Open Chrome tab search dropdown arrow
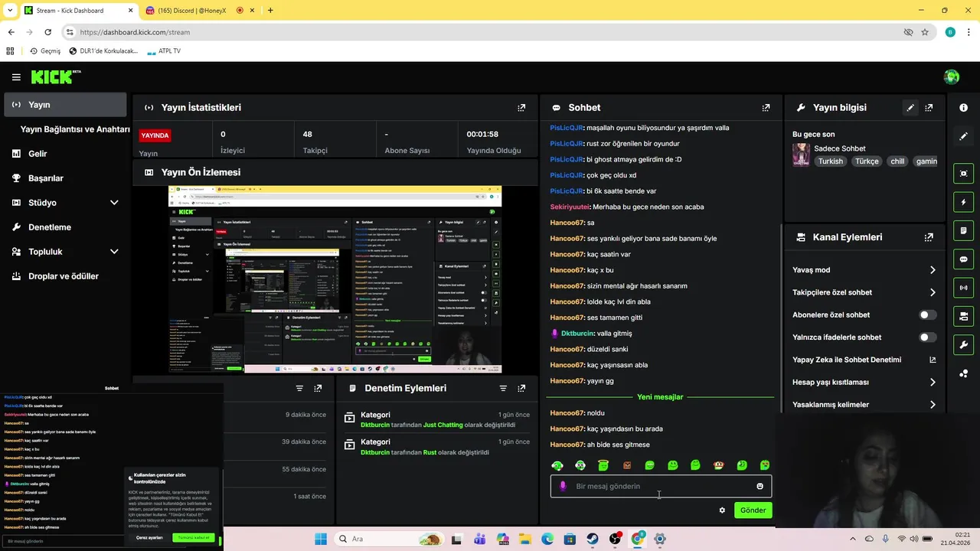Image resolution: width=980 pixels, height=551 pixels. (9, 11)
